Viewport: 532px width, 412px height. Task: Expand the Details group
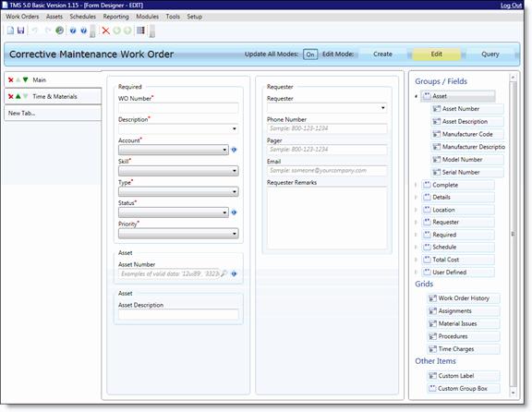click(x=416, y=197)
